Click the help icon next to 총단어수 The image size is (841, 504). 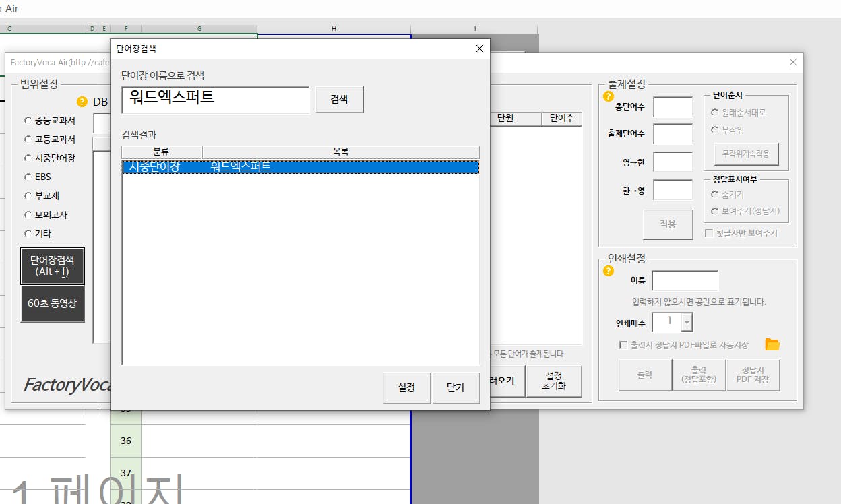pos(609,96)
